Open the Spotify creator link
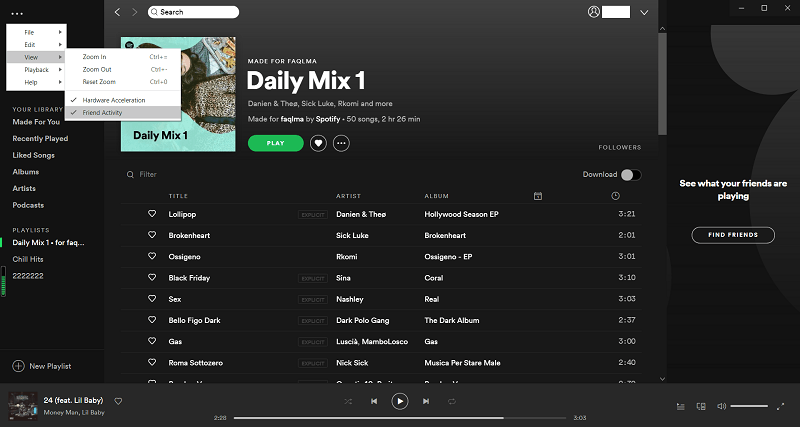 point(328,119)
